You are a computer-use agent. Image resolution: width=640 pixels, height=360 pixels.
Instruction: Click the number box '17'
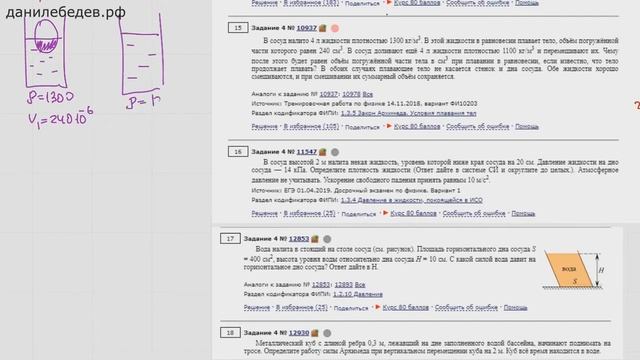[x=230, y=238]
